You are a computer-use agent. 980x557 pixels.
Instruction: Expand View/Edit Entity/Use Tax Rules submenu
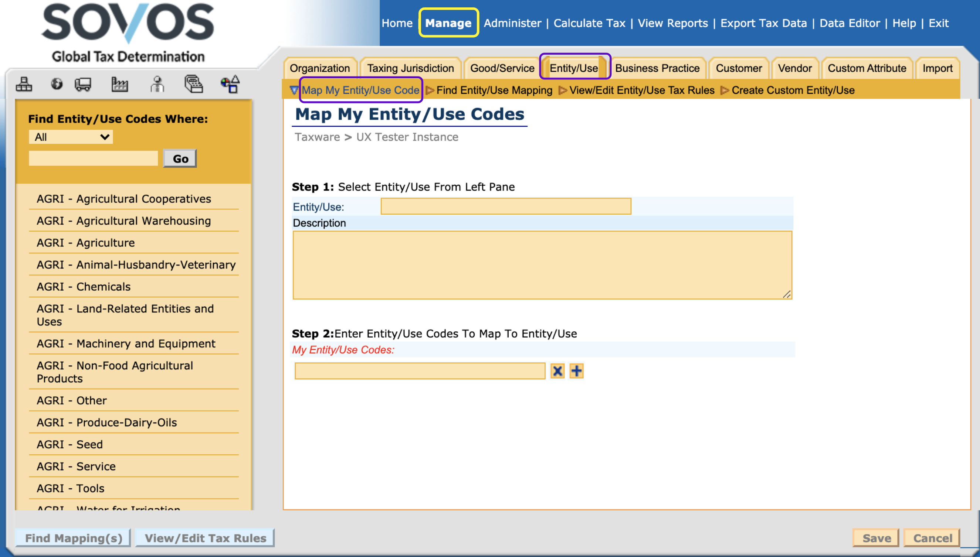(642, 90)
